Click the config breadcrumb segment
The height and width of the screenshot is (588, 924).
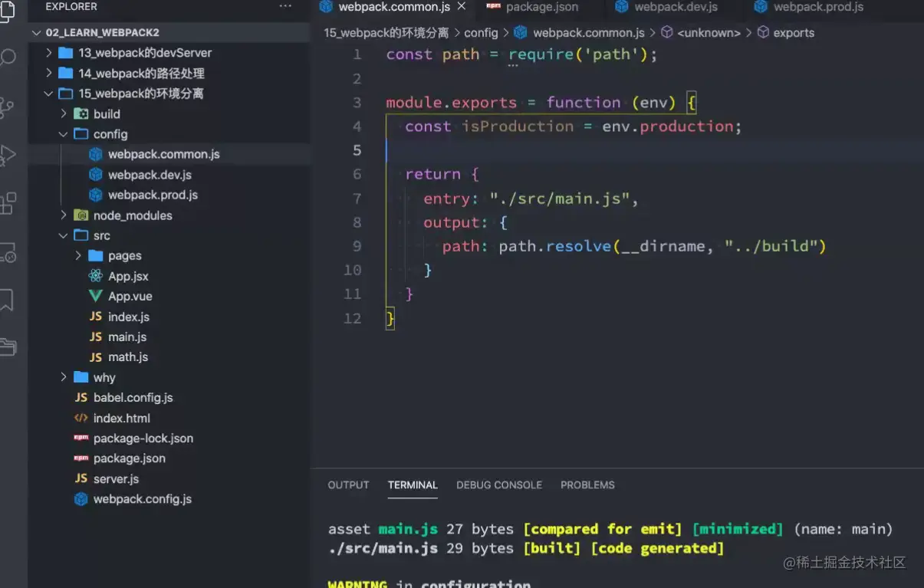pos(481,33)
